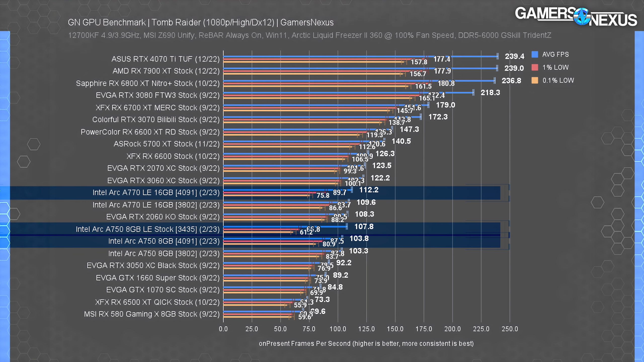Click the 0.1% LOW orange legend swatch
644x362 pixels.
535,80
